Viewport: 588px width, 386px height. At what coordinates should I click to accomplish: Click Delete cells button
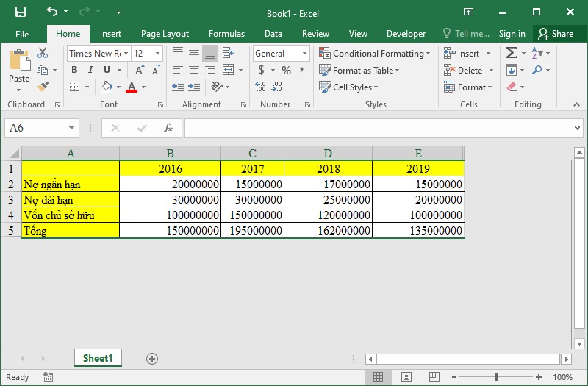point(464,70)
